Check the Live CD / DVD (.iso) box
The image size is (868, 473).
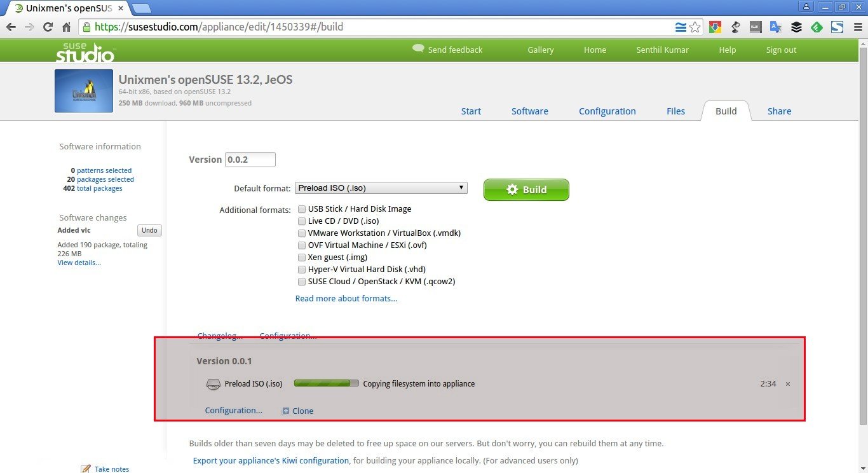pyautogui.click(x=302, y=221)
